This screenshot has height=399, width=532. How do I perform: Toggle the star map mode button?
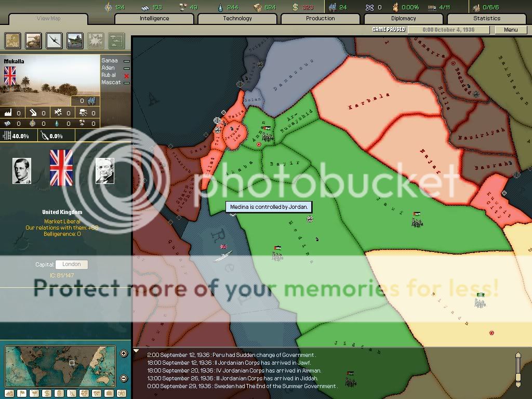pos(122,393)
